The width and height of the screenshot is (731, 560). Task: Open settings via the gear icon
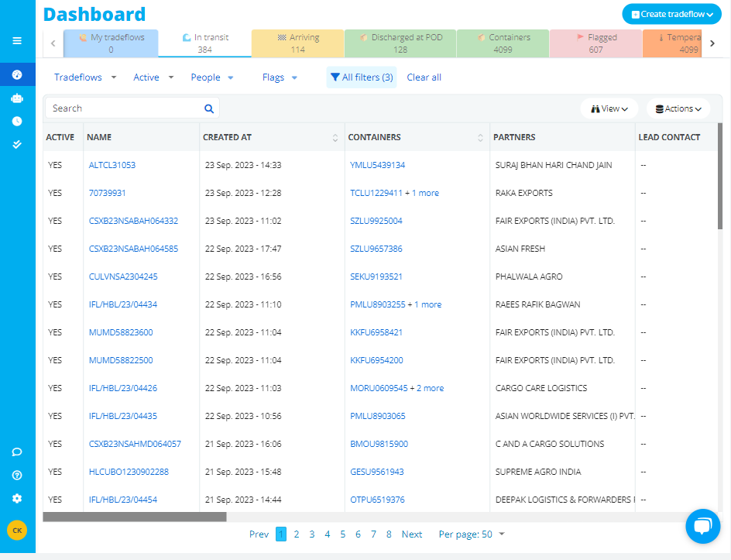pyautogui.click(x=17, y=499)
